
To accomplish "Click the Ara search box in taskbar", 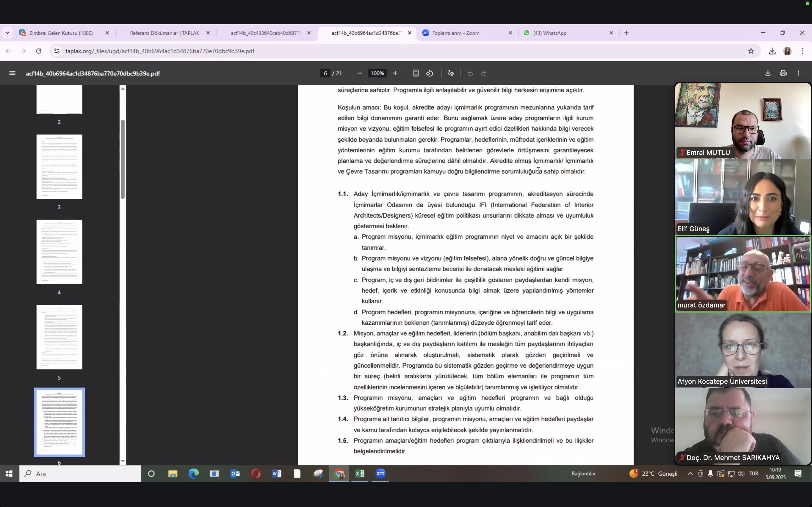I will point(80,473).
